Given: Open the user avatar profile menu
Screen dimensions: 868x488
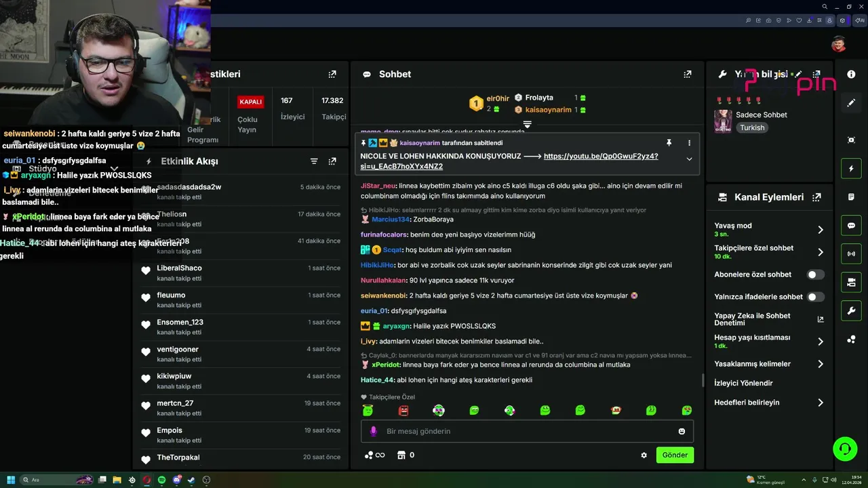Looking at the screenshot, I should [839, 45].
